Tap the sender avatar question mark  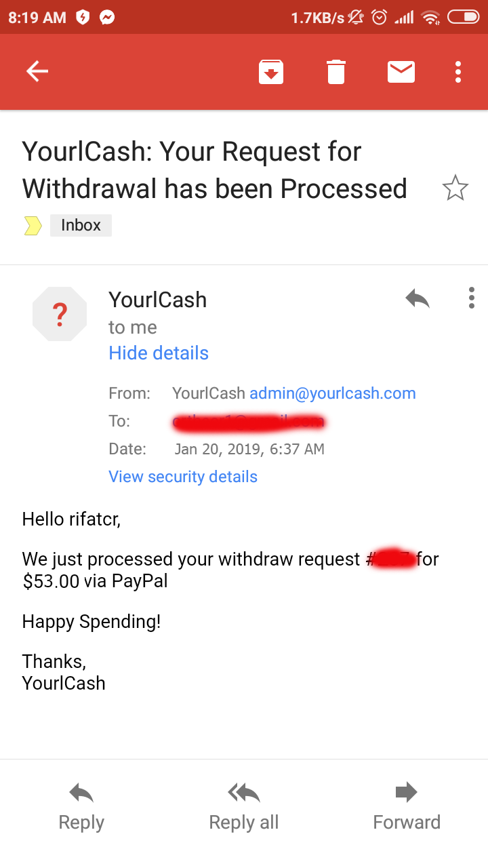[x=60, y=314]
